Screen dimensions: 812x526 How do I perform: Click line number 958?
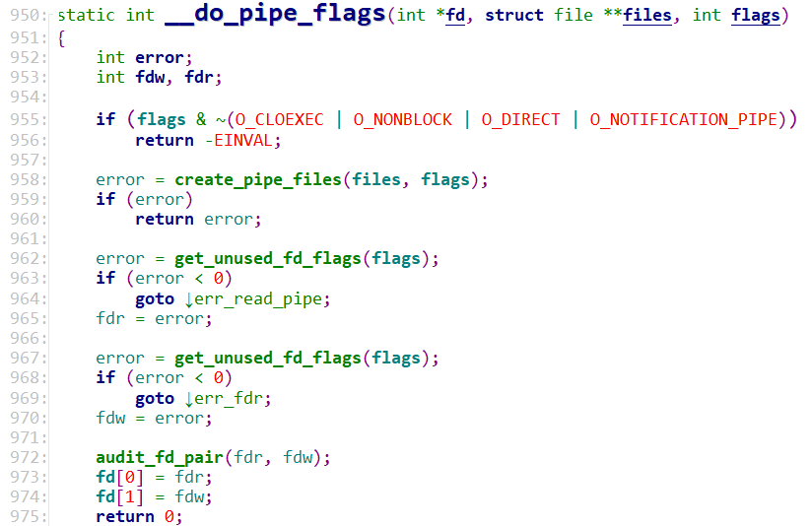[x=25, y=179]
